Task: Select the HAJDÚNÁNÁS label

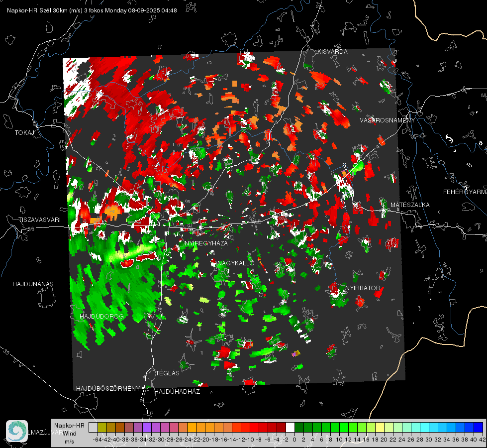Action: click(33, 284)
